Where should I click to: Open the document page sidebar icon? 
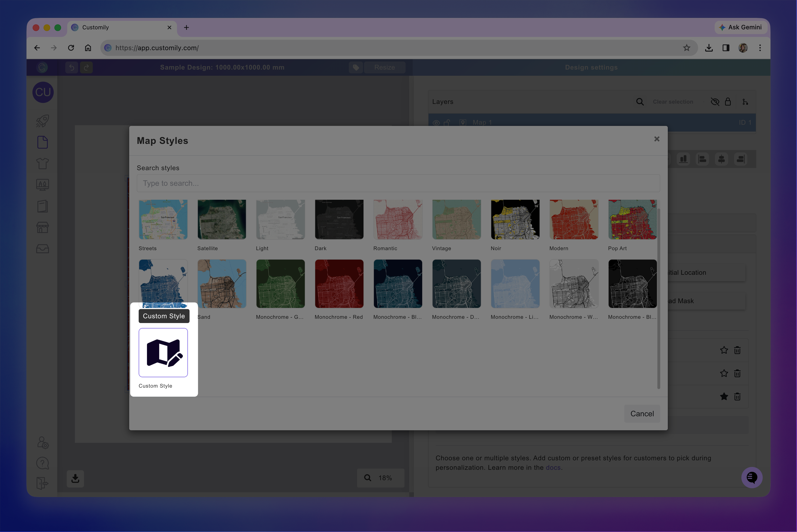(x=42, y=142)
